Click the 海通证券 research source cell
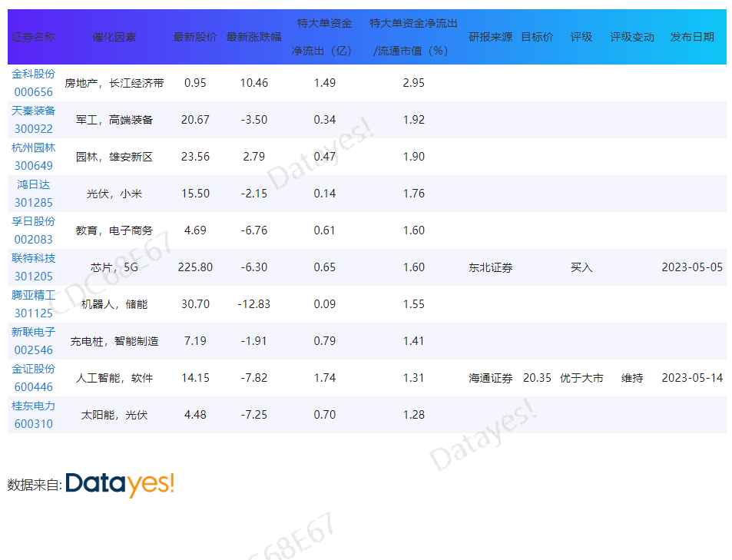The width and height of the screenshot is (732, 560). click(x=491, y=378)
